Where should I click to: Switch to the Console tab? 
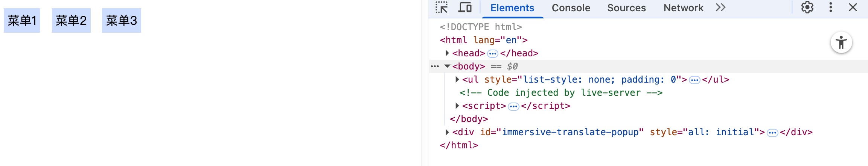571,8
